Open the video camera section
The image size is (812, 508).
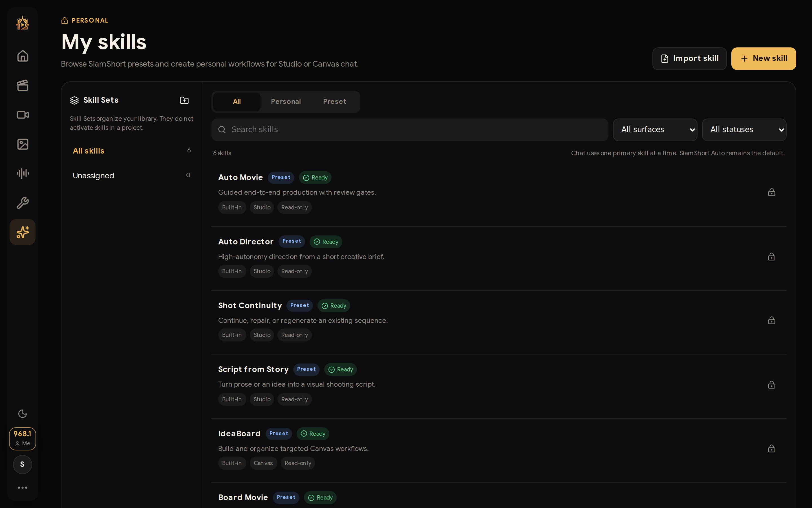[23, 115]
